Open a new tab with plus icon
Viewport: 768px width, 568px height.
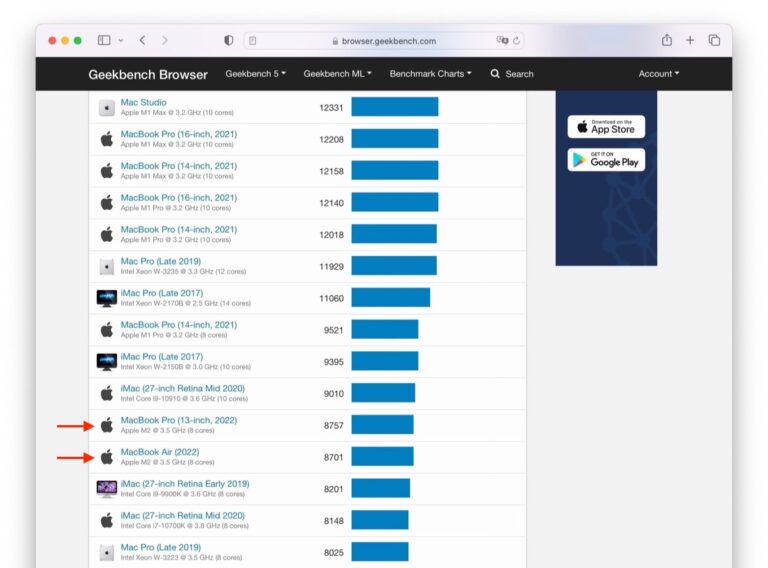click(690, 40)
